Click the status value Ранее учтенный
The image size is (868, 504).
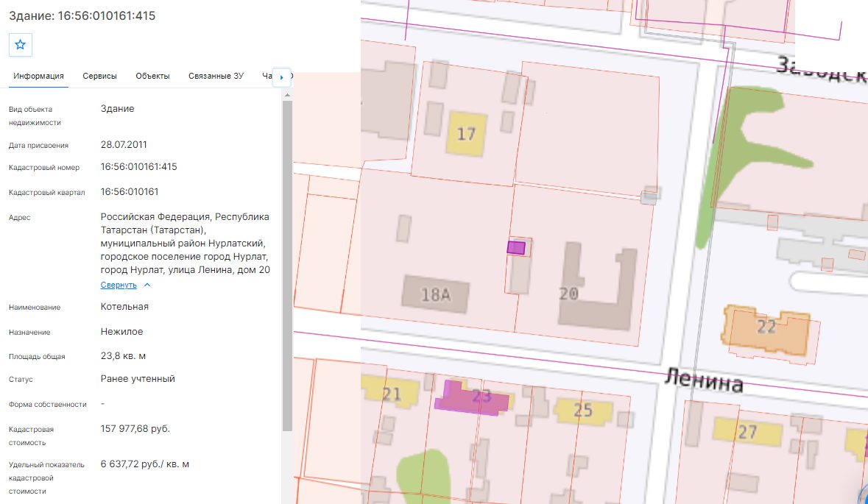point(138,378)
